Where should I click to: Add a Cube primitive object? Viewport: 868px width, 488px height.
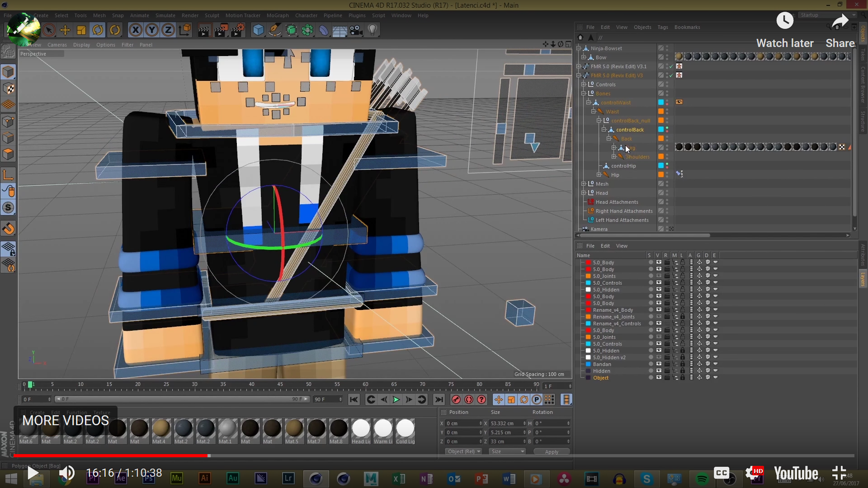click(258, 30)
